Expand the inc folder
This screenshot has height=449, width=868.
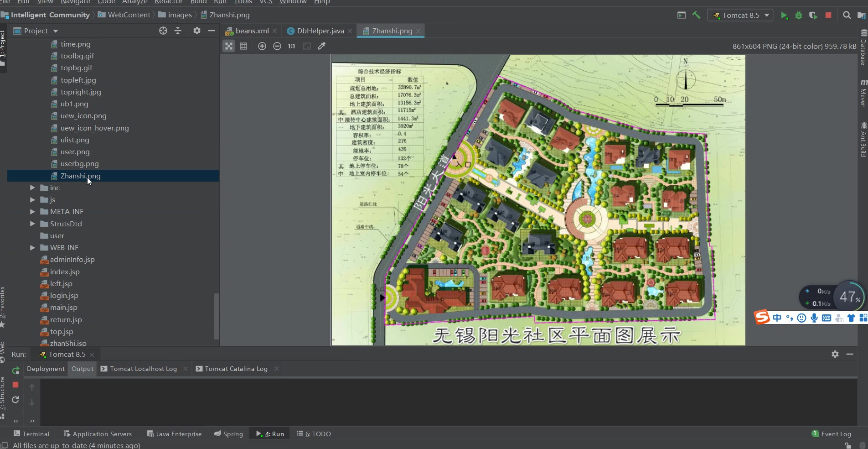32,188
